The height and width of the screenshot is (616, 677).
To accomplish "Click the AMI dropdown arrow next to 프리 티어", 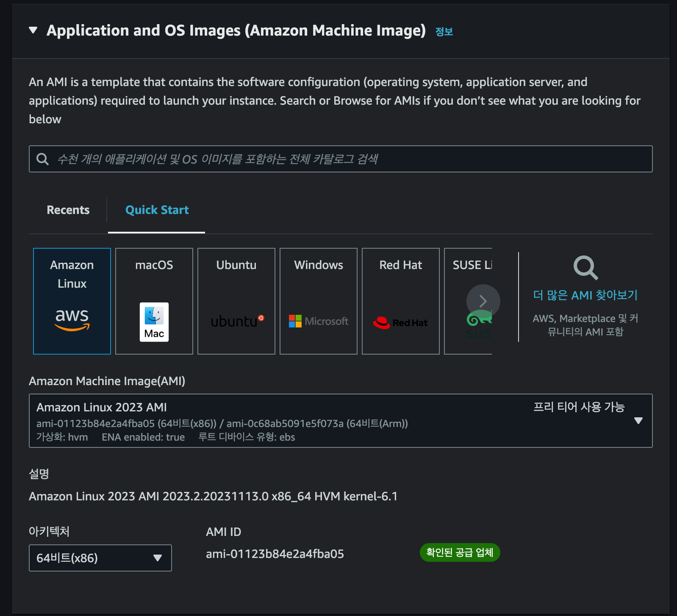I will (638, 420).
